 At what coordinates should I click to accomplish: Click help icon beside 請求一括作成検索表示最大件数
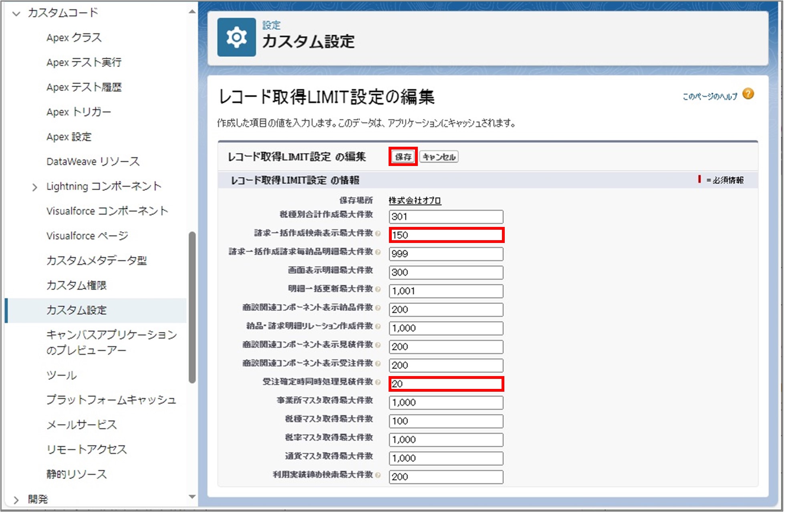tap(378, 233)
